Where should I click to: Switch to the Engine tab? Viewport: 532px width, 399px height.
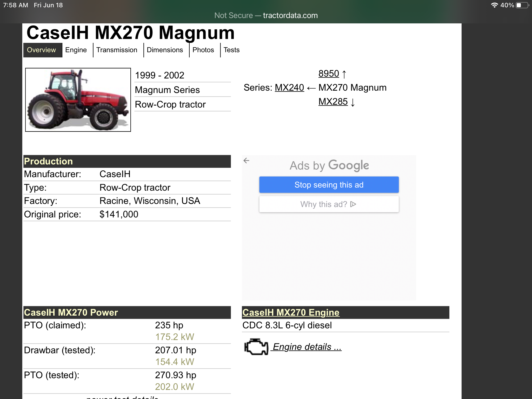pos(76,50)
